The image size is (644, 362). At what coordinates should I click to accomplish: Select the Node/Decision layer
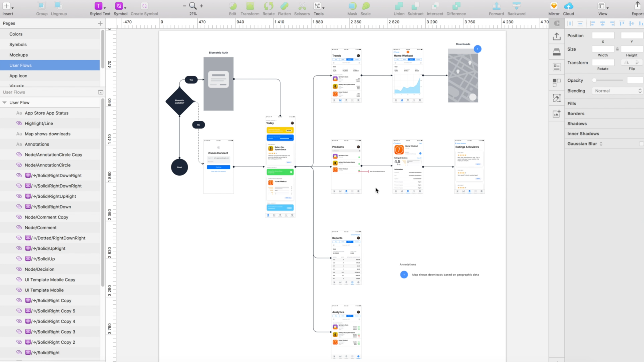(40, 269)
